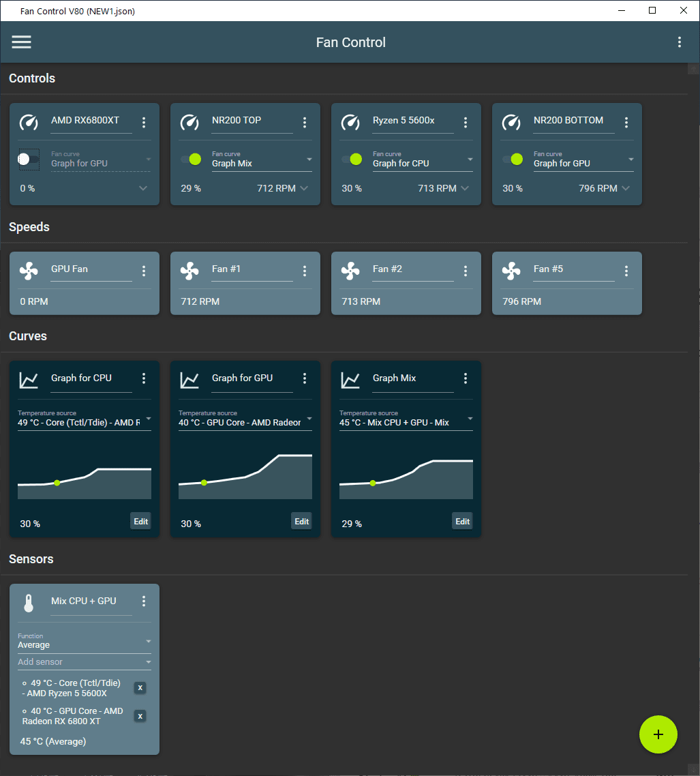Viewport: 700px width, 776px height.
Task: Edit the Graph Mix curve
Action: coord(463,522)
